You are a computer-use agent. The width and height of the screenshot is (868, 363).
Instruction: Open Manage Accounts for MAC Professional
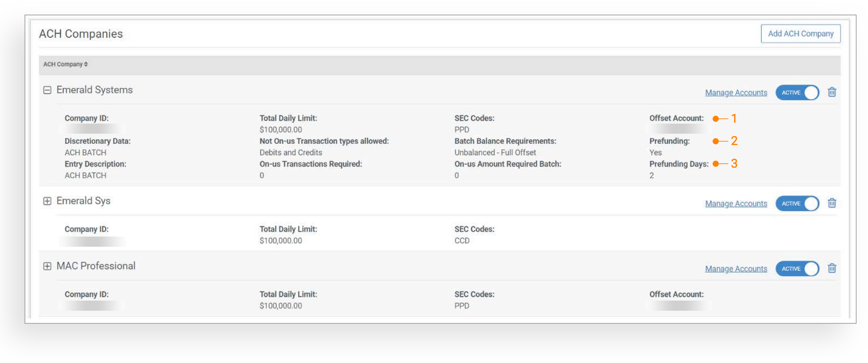[736, 269]
